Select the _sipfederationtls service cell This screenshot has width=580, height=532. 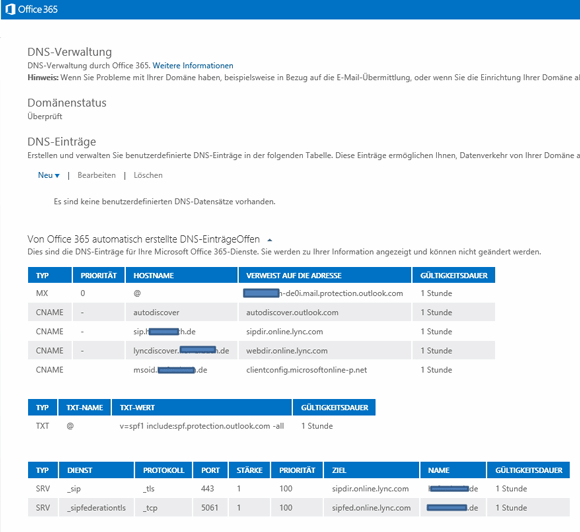(96, 508)
